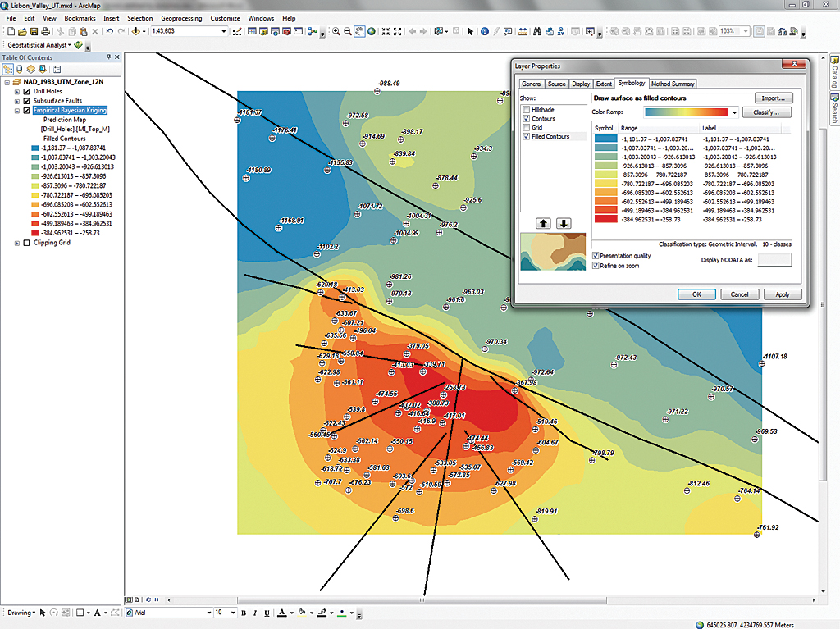Open the Find binoculars tool
840x629 pixels.
click(x=537, y=32)
